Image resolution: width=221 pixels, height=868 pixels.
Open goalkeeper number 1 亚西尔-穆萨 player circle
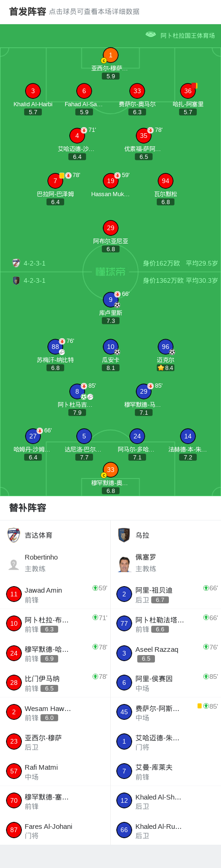click(x=111, y=55)
